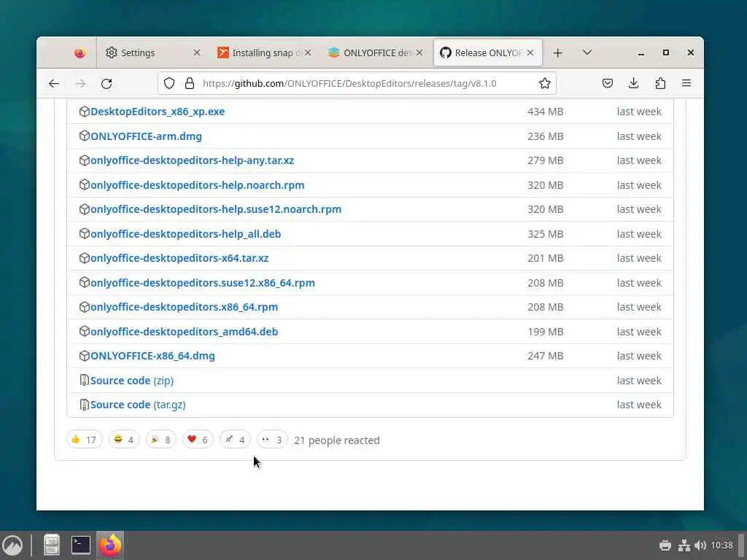Image resolution: width=747 pixels, height=560 pixels.
Task: Click zip file icon beside Source code (zip)
Action: click(x=85, y=380)
